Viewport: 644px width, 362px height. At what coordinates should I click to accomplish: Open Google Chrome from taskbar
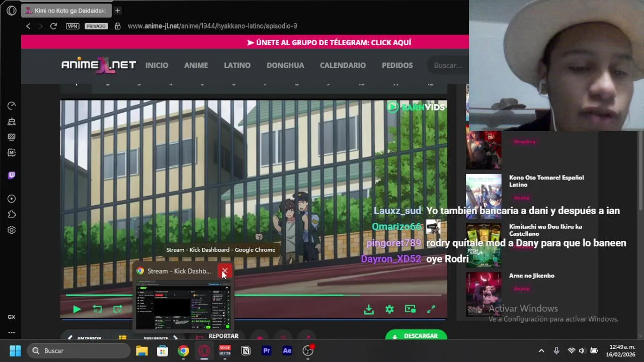click(x=183, y=350)
